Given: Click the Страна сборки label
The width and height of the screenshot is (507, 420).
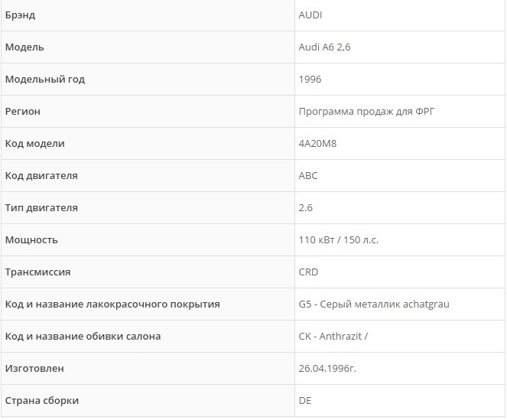Looking at the screenshot, I should point(42,401).
